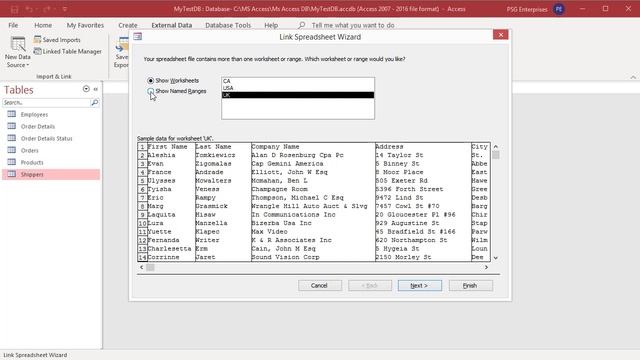640x360 pixels.
Task: Click the Tell me search lightbulb icon
Action: pos(302,25)
